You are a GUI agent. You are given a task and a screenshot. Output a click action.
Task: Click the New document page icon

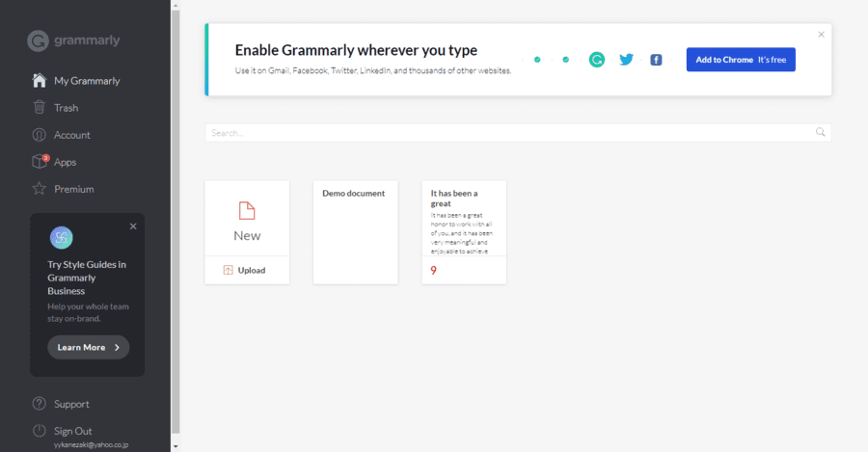coord(247,211)
